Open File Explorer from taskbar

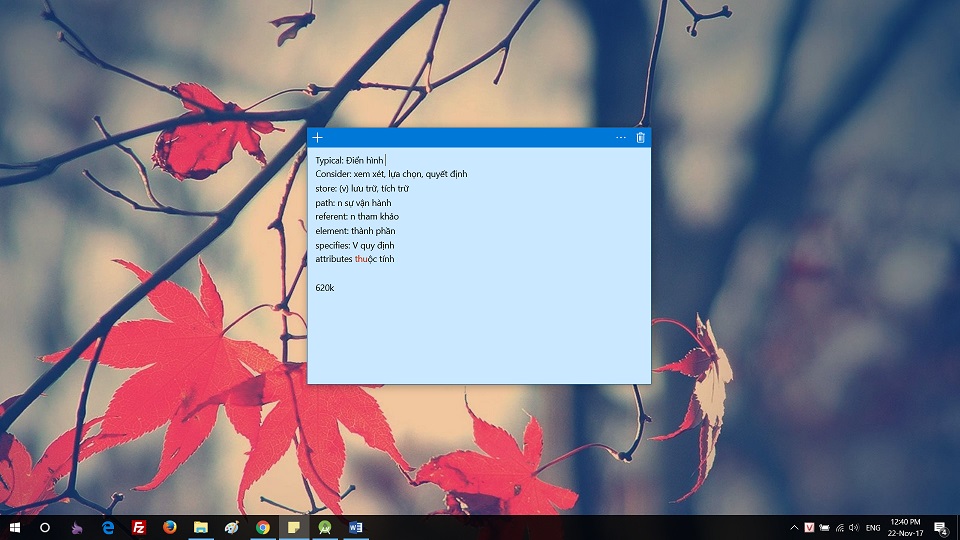point(201,527)
